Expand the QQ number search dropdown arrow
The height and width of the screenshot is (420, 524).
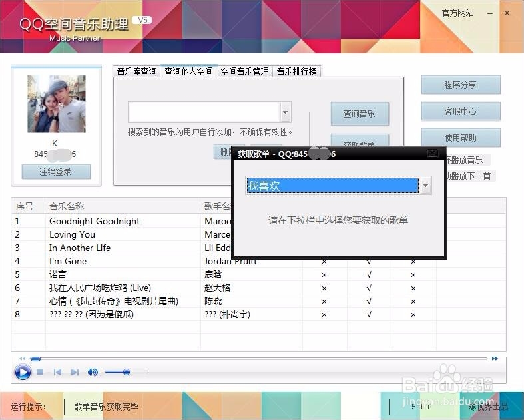point(286,112)
